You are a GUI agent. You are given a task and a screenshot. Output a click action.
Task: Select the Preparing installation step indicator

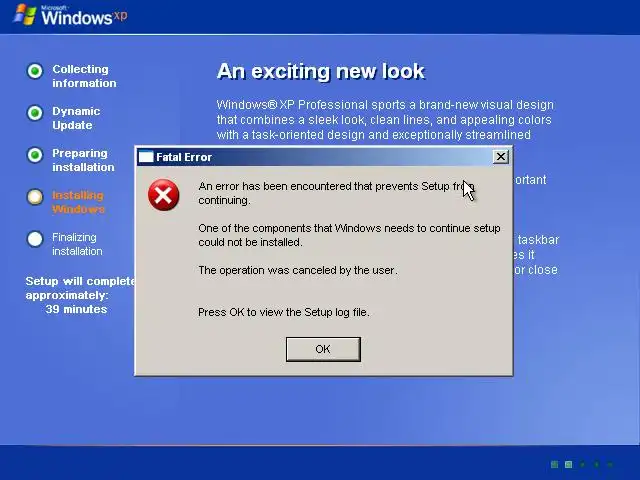tap(35, 155)
